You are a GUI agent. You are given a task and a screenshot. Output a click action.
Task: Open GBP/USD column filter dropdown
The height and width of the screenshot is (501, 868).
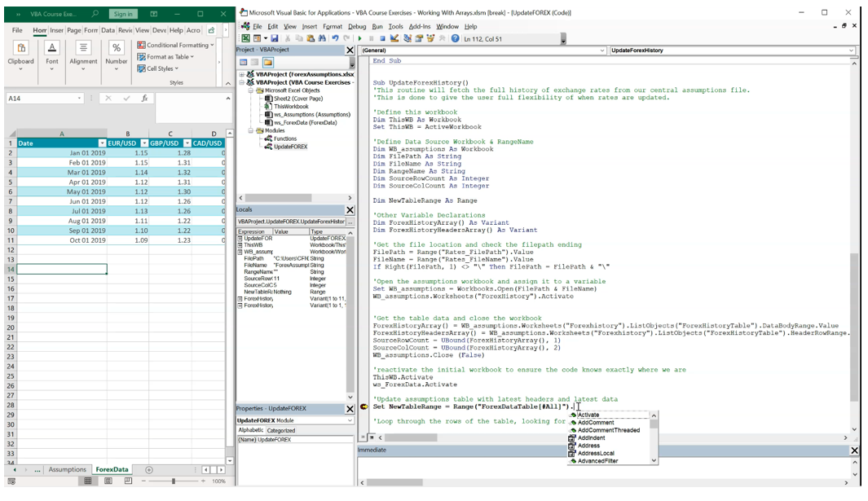187,143
